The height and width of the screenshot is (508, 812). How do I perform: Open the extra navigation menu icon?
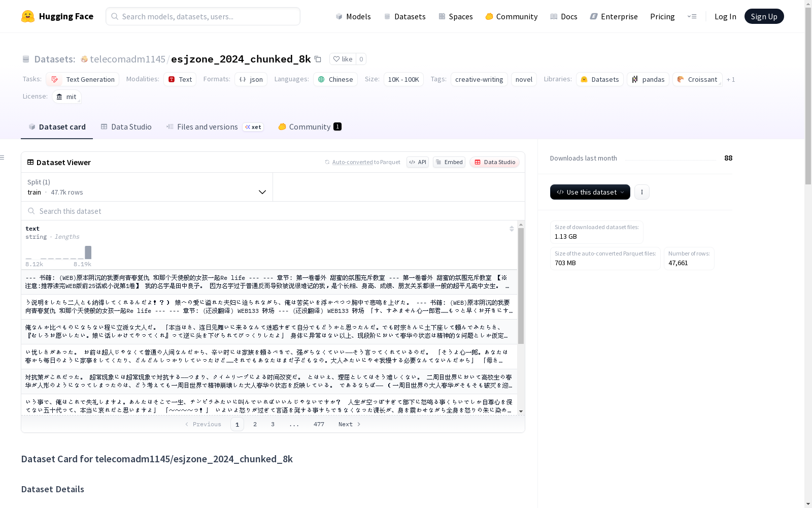(x=692, y=16)
